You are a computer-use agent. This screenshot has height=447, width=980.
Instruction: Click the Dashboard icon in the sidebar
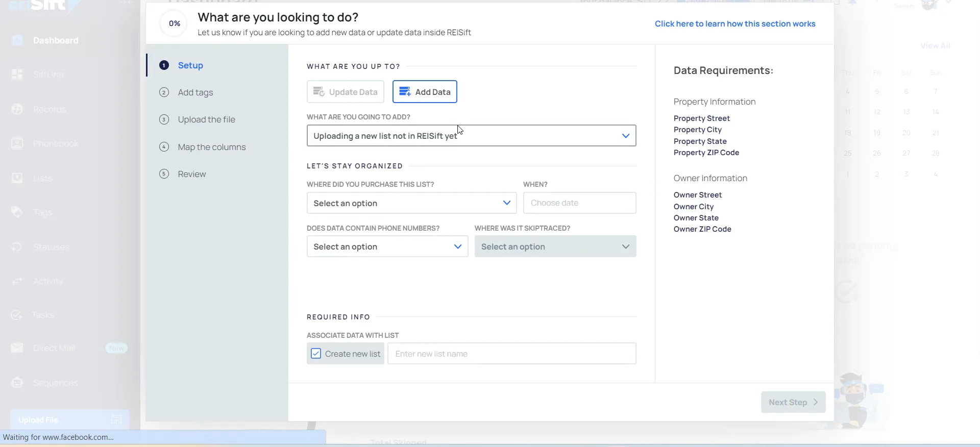(x=17, y=40)
